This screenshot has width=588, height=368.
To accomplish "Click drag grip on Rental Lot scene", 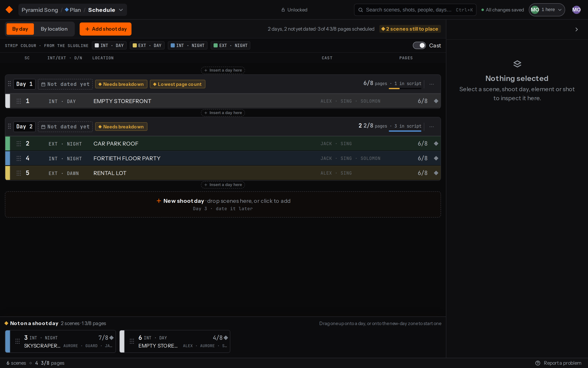I will (x=19, y=173).
